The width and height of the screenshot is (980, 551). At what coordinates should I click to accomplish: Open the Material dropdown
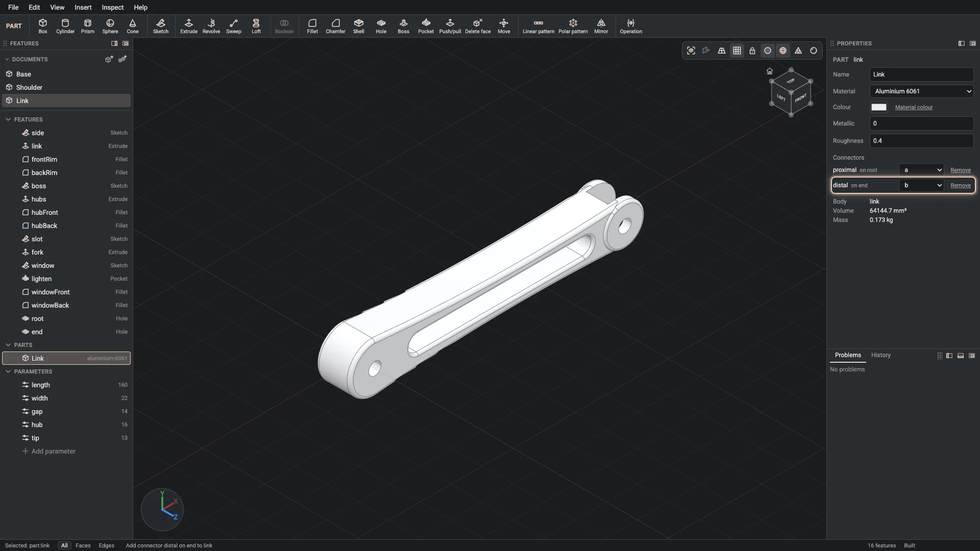[921, 91]
